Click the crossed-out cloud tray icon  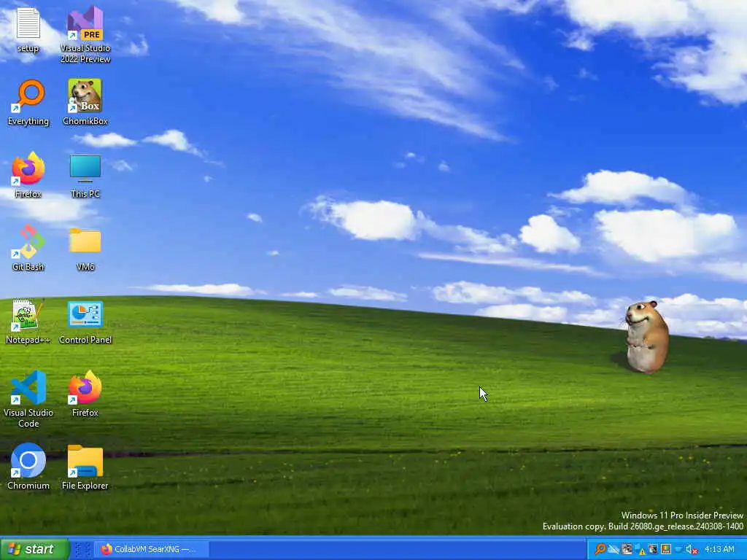coord(614,549)
